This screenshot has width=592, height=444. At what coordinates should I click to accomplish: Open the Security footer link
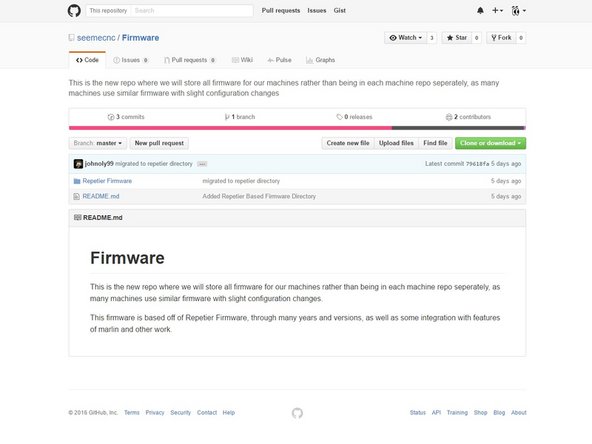(180, 413)
